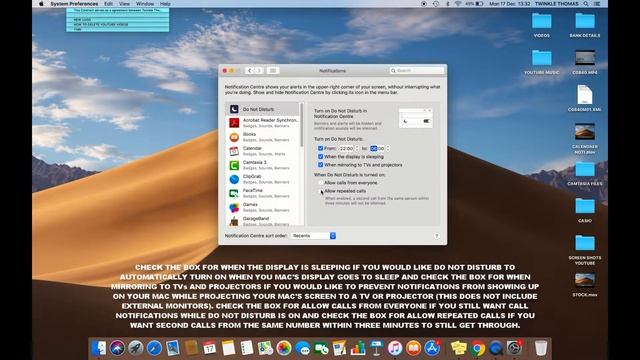640x360 pixels.
Task: Open Finder from the Dock
Action: pos(98,348)
